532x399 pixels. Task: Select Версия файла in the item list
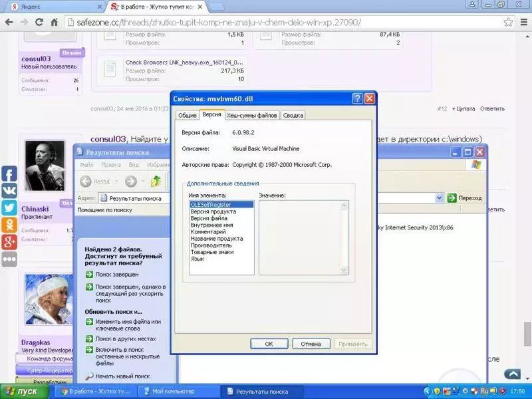pyautogui.click(x=221, y=218)
